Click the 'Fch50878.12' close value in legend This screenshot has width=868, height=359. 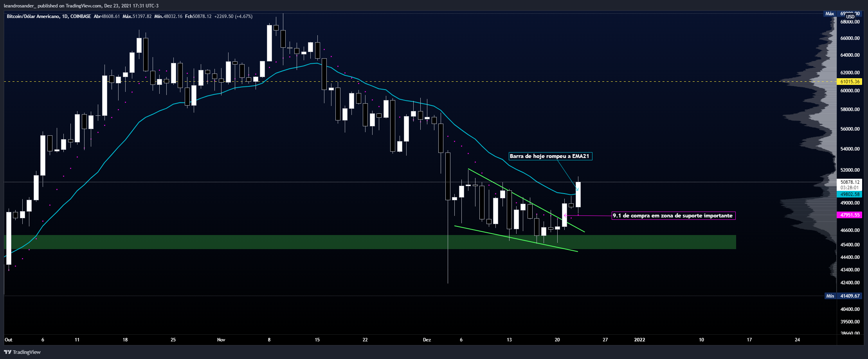tap(198, 16)
